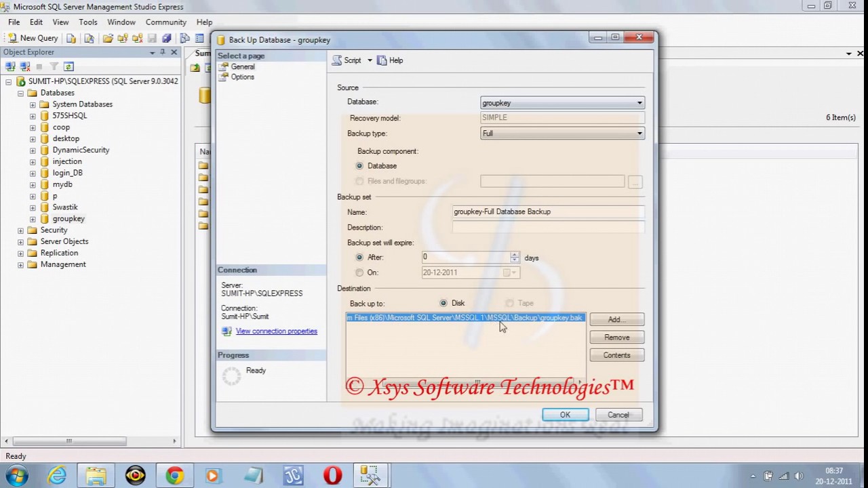Open the File menu
This screenshot has width=868, height=488.
click(14, 22)
